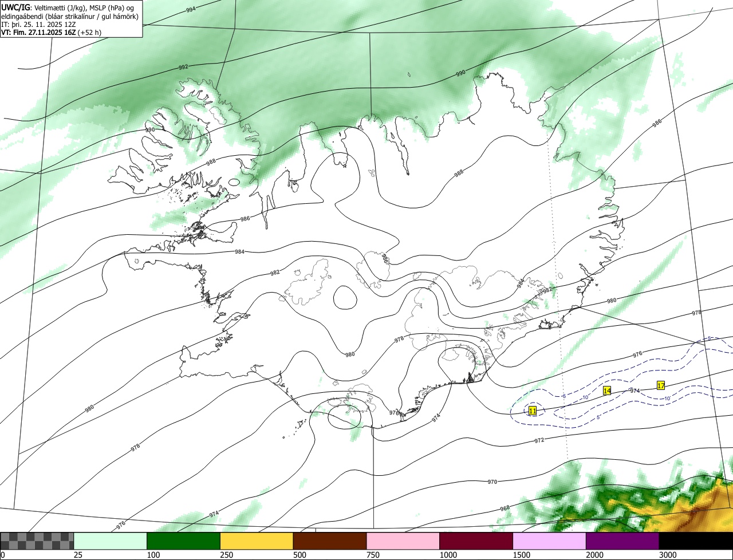
Task: Click the legend value 1000
Action: [448, 555]
